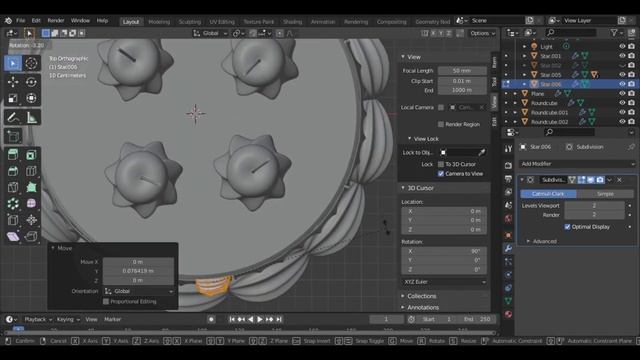This screenshot has height=360, width=640.
Task: Select the Annotate pencil tool
Action: click(x=13, y=118)
